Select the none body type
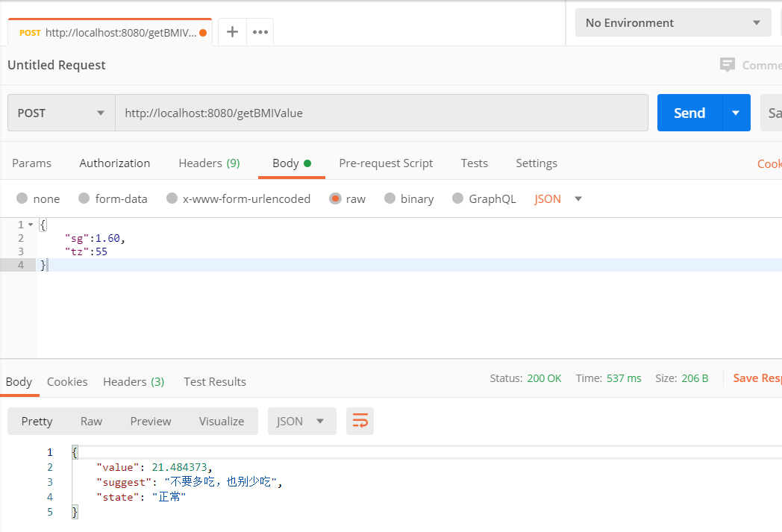The width and height of the screenshot is (782, 532). coord(22,198)
